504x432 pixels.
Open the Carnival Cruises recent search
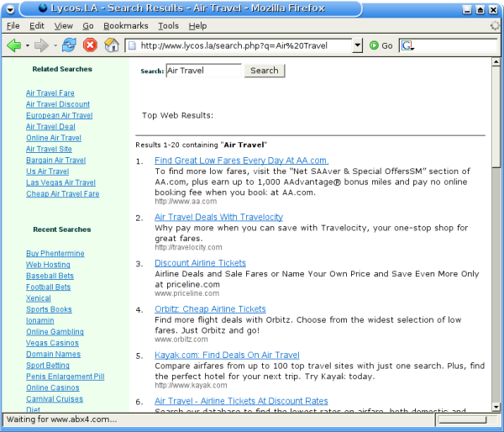[55, 399]
